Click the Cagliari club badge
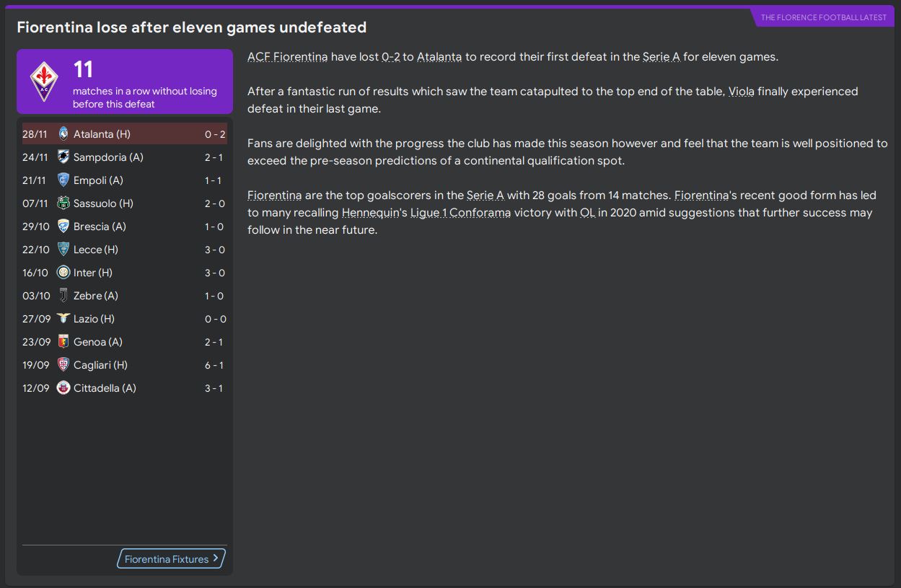Viewport: 901px width, 588px height. (63, 365)
